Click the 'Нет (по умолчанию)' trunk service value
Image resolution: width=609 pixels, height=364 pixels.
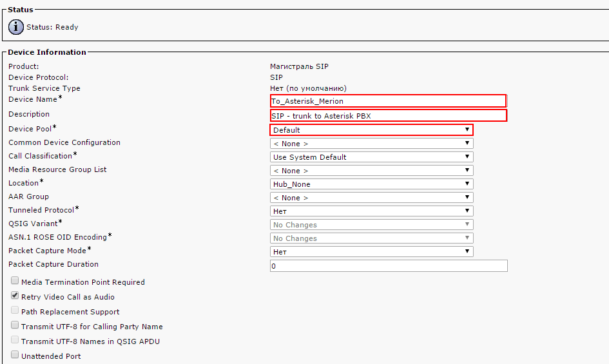click(x=309, y=88)
